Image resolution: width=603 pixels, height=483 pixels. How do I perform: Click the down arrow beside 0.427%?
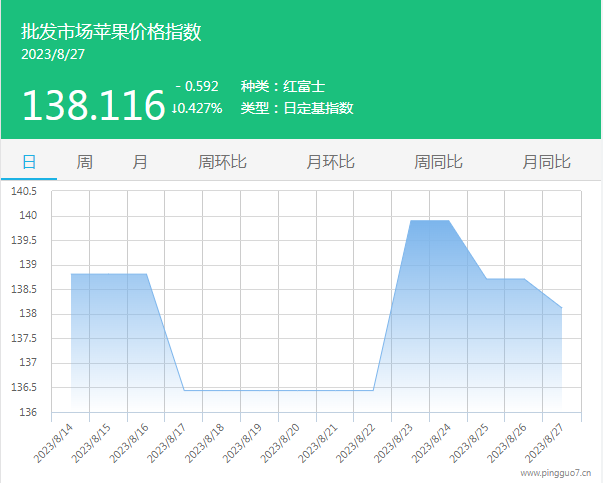[176, 108]
